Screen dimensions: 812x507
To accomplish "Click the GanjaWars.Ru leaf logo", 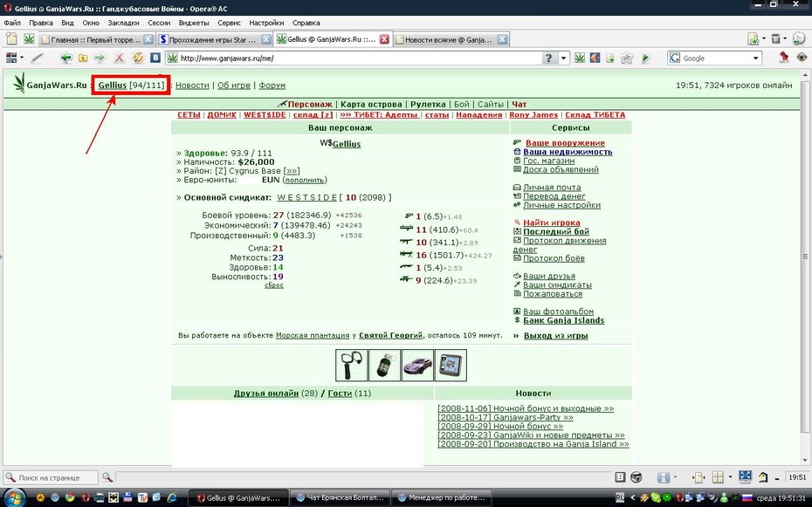I will click(20, 83).
